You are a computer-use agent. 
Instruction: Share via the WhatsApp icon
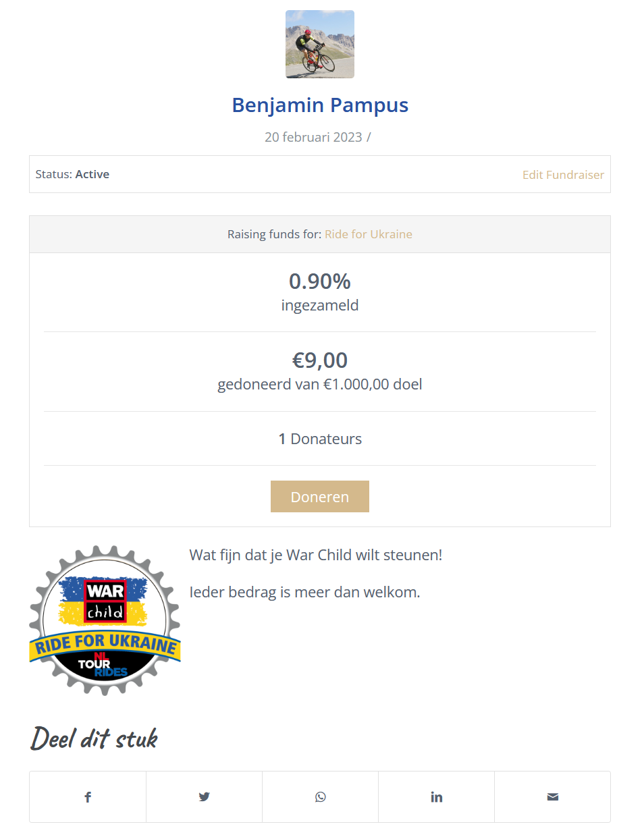coord(321,797)
